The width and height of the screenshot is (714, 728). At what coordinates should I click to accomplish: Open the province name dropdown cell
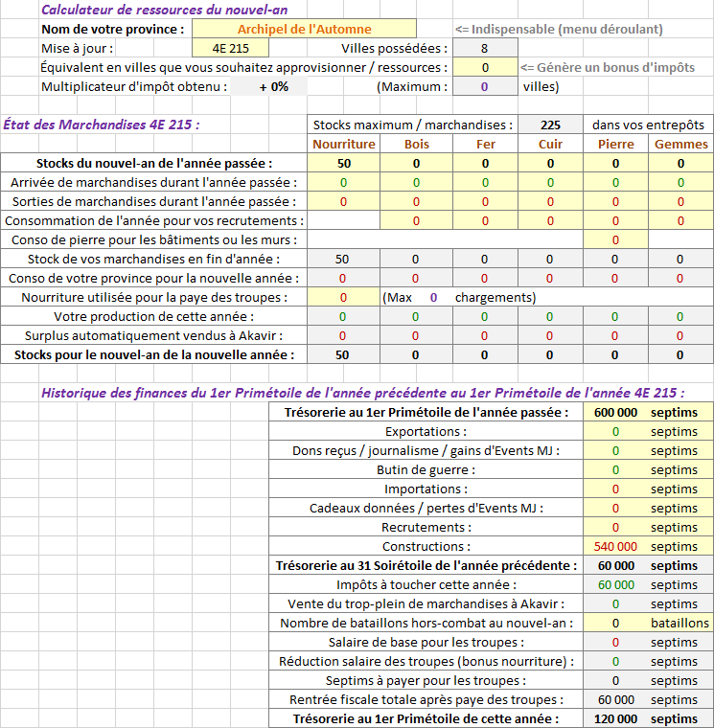304,29
